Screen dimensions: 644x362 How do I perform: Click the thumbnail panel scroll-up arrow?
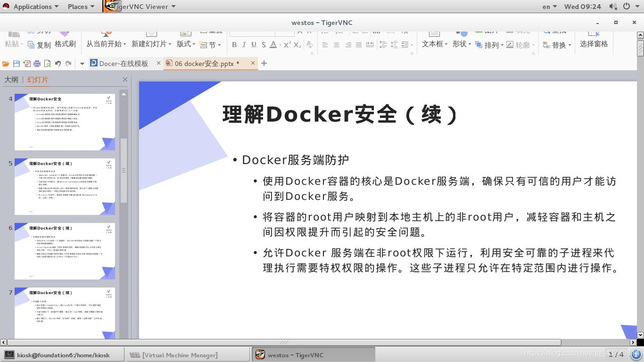pos(124,94)
